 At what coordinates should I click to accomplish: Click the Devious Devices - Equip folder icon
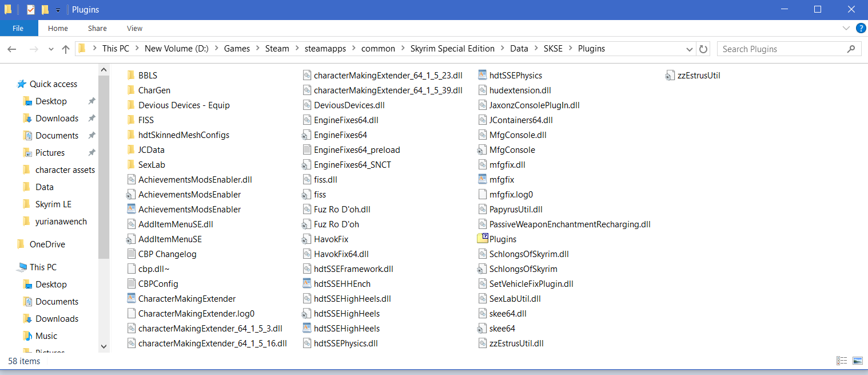[x=131, y=105]
